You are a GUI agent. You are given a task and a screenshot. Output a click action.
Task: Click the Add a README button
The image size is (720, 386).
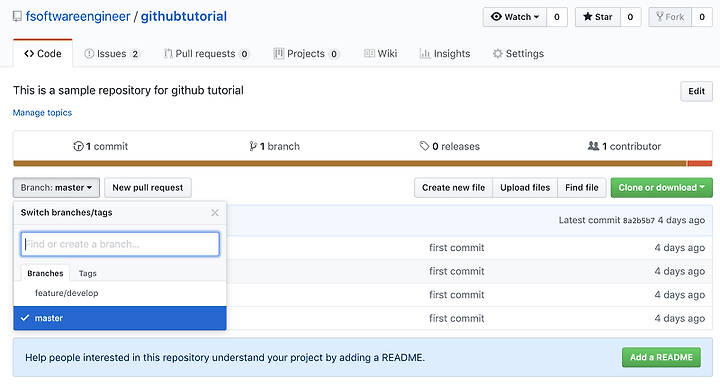coord(661,357)
